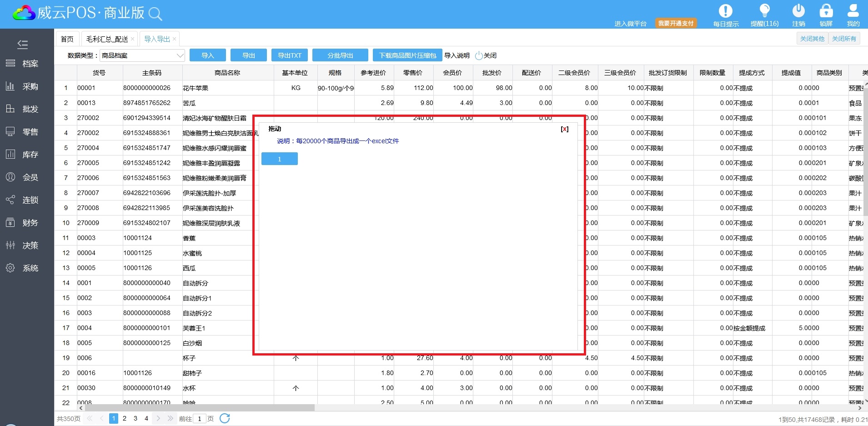Click the 导出TXT button
This screenshot has width=868, height=426.
tap(289, 55)
